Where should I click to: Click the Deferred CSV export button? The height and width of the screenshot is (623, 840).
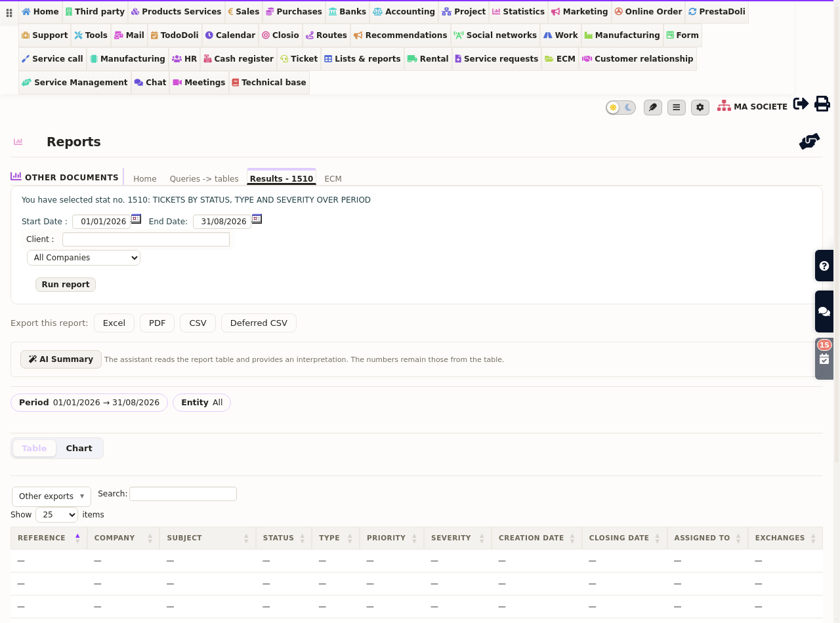(x=259, y=323)
